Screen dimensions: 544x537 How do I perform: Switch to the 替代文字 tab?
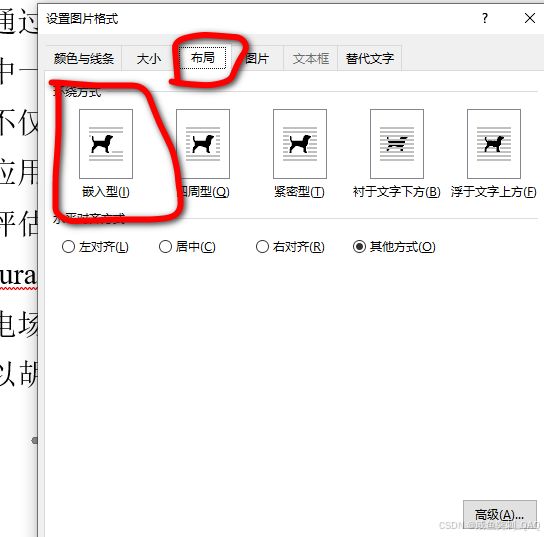pyautogui.click(x=369, y=58)
